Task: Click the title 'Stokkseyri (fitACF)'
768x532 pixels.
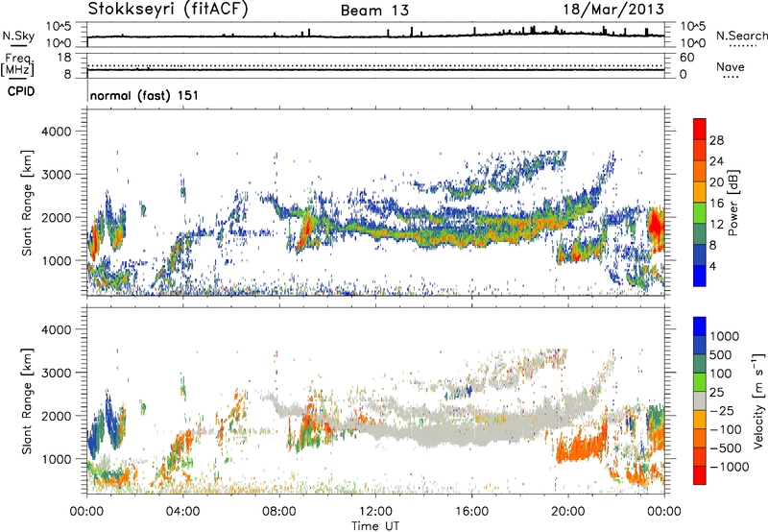Action: point(168,10)
